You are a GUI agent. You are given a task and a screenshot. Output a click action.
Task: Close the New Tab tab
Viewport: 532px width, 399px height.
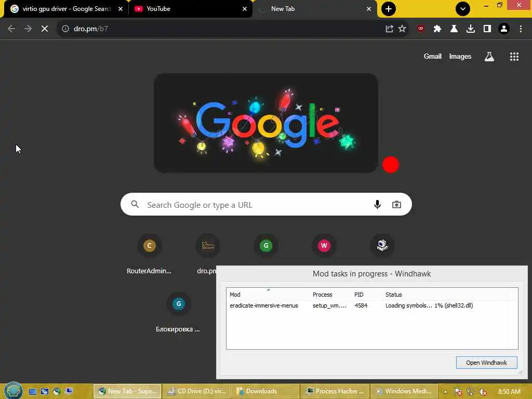click(x=369, y=9)
